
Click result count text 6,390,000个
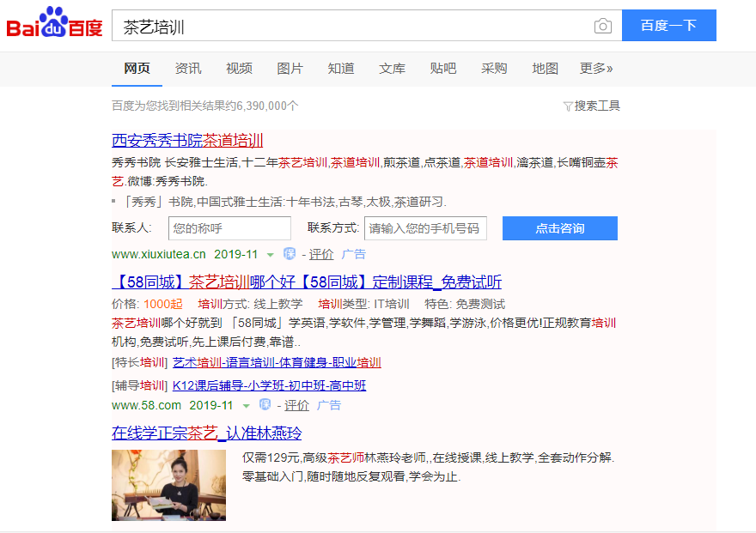tap(267, 106)
